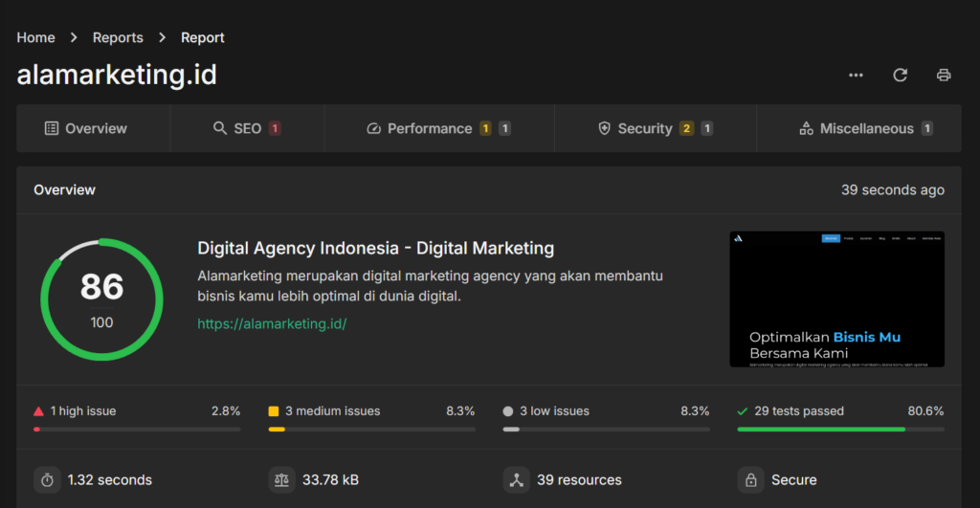
Task: Click the shapes icon in Miscellaneous tab
Action: [x=806, y=128]
